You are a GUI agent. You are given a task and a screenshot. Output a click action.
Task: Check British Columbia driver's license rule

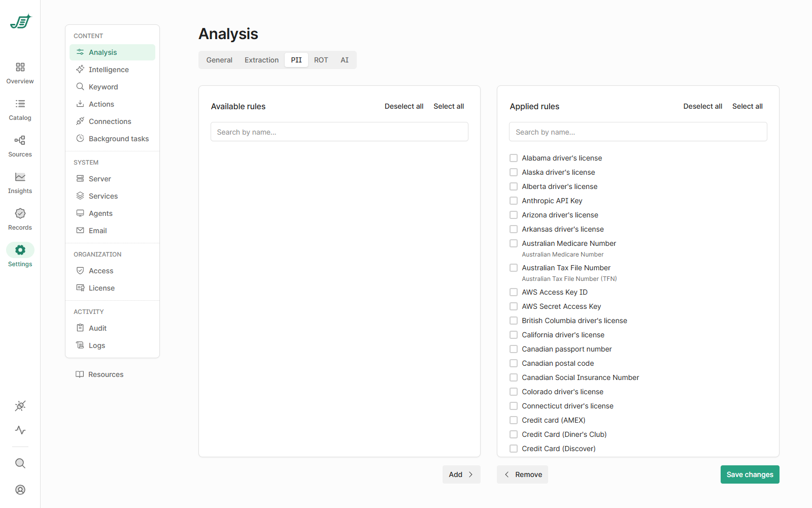pos(514,321)
